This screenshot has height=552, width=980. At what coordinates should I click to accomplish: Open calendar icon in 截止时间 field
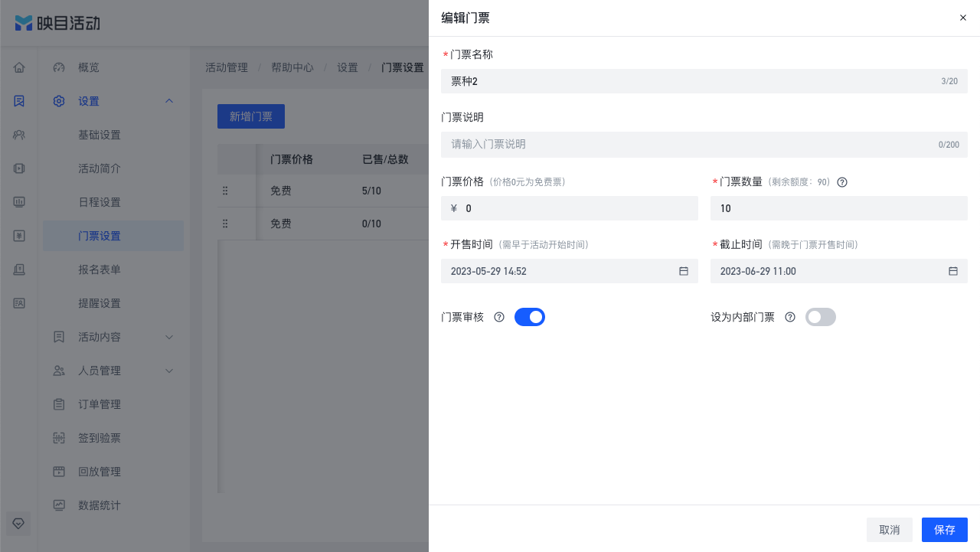[x=953, y=271]
